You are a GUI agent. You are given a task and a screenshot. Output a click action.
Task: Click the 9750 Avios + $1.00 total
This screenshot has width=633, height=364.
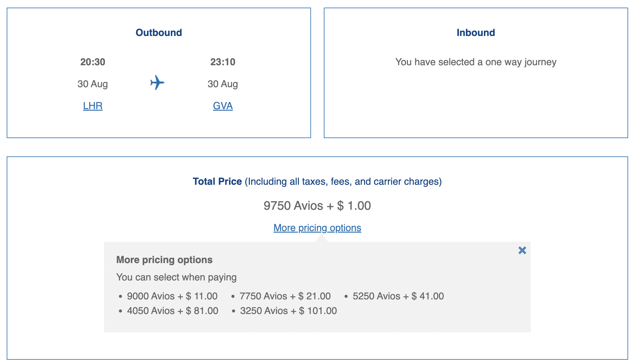[x=317, y=206]
